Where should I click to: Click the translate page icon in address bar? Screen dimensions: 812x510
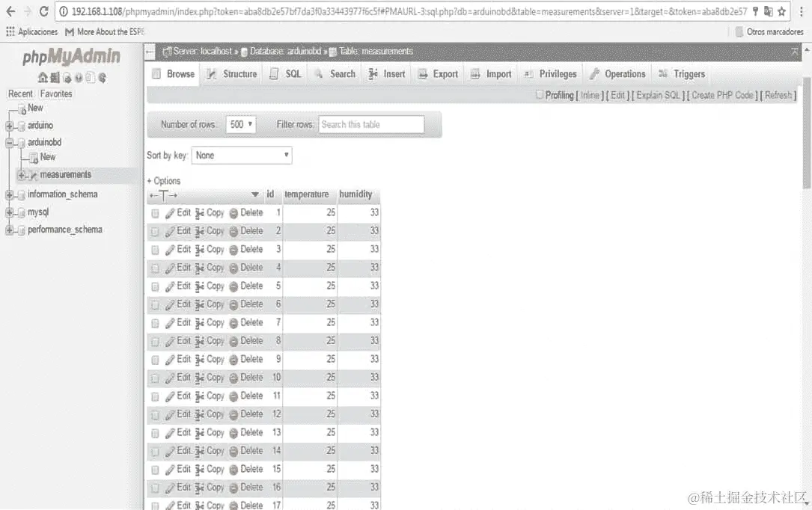pyautogui.click(x=769, y=11)
